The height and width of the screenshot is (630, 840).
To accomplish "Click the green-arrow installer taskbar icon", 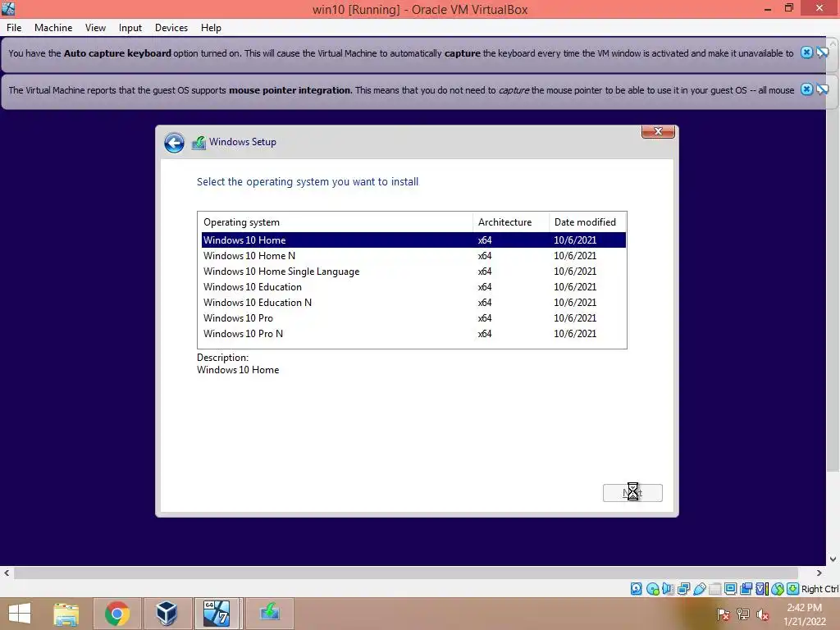I will point(269,614).
